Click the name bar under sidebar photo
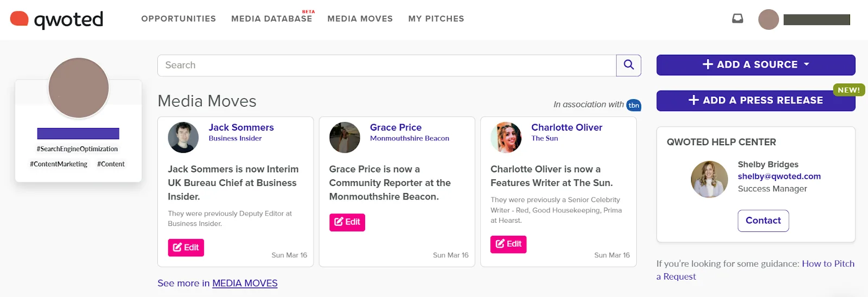 [78, 133]
